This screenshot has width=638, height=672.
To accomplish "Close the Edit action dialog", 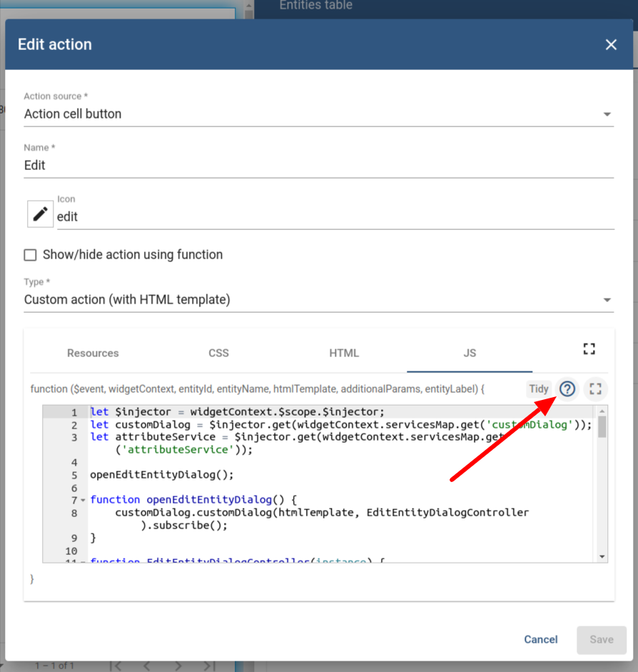I will (611, 44).
